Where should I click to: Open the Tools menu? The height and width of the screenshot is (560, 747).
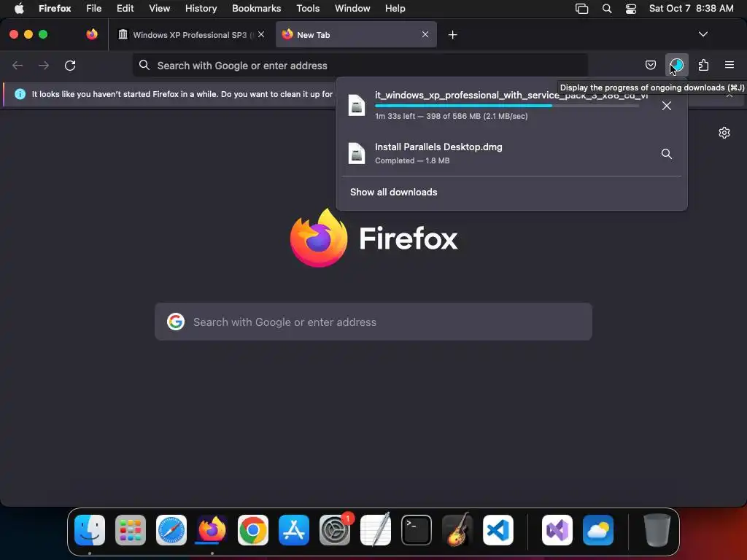point(308,8)
